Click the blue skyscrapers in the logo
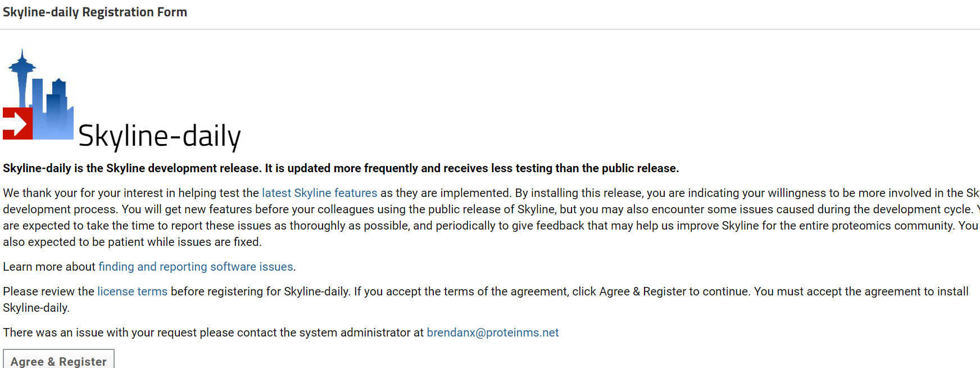980x368 pixels. [x=55, y=110]
